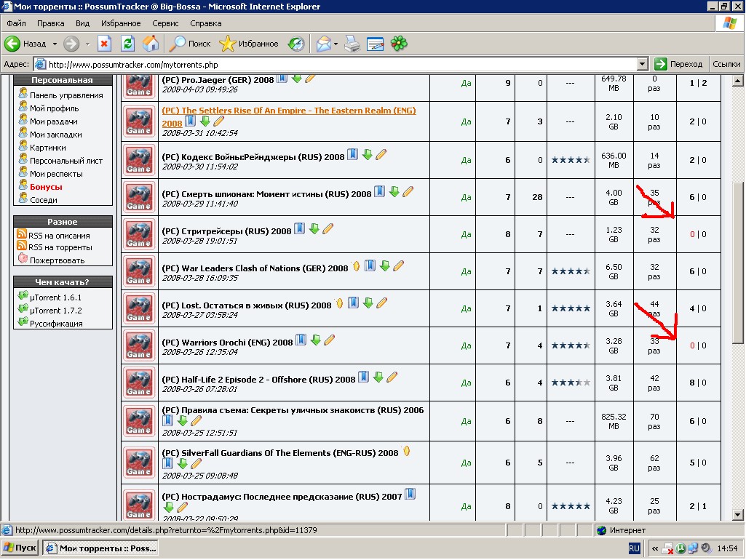Click edit pencil on Смерть шпионам row

[x=408, y=191]
